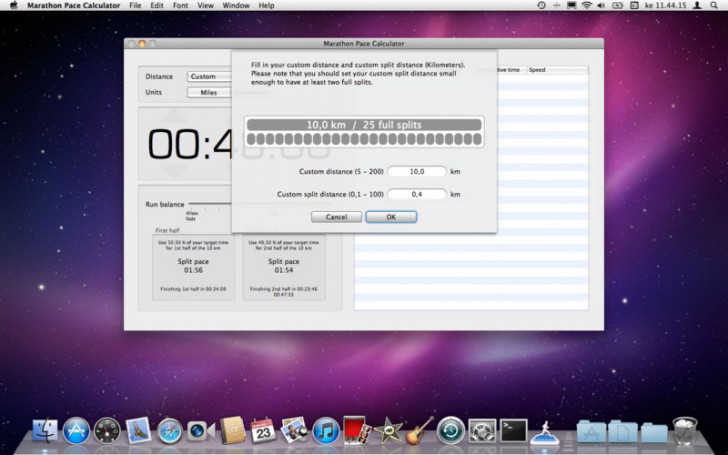728x455 pixels.
Task: Open the Wi-Fi status menu
Action: click(587, 6)
